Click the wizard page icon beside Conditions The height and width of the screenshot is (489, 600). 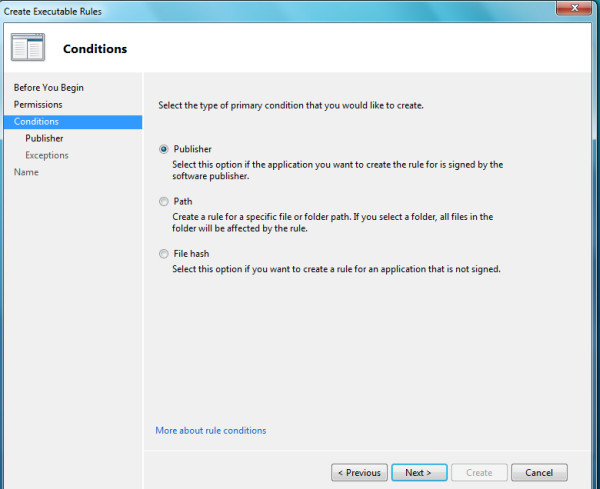[28, 47]
